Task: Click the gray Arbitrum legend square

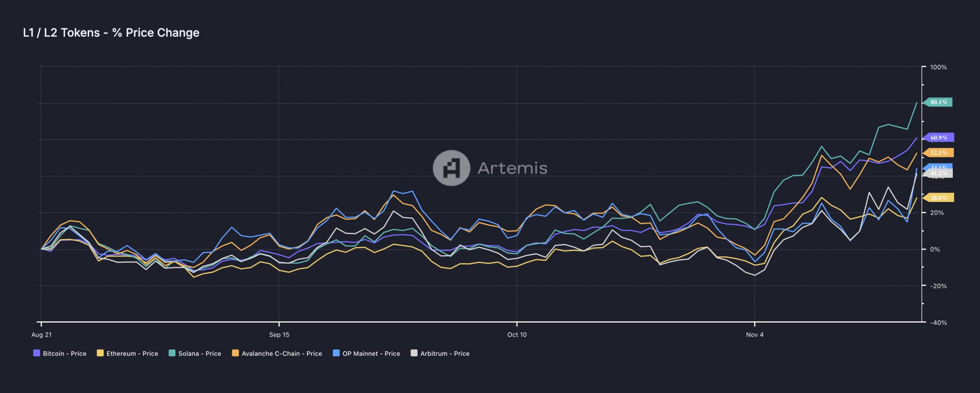Action: point(414,353)
